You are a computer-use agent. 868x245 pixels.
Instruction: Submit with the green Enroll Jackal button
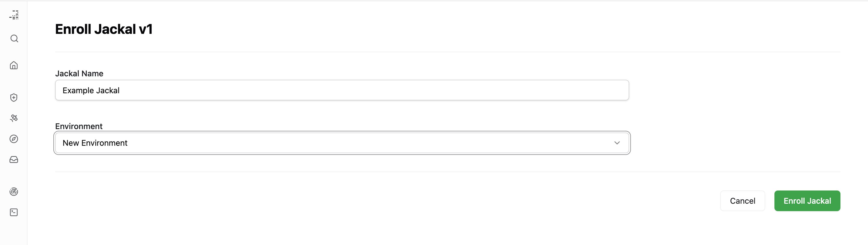[x=807, y=201]
